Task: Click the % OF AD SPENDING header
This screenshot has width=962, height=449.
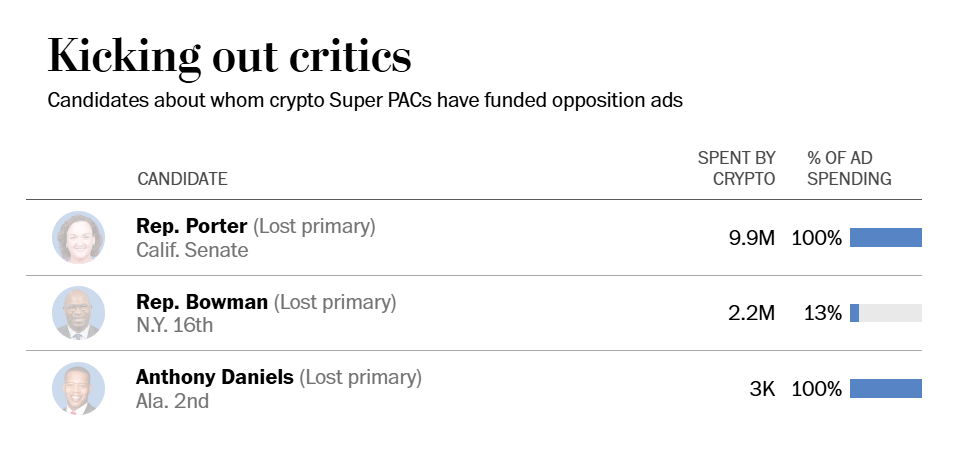Action: [x=849, y=168]
